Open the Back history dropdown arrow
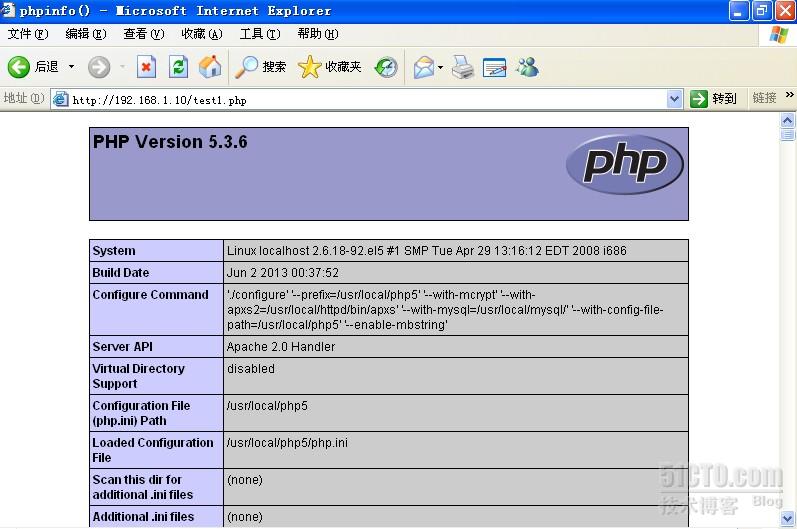The height and width of the screenshot is (529, 797). [x=71, y=67]
